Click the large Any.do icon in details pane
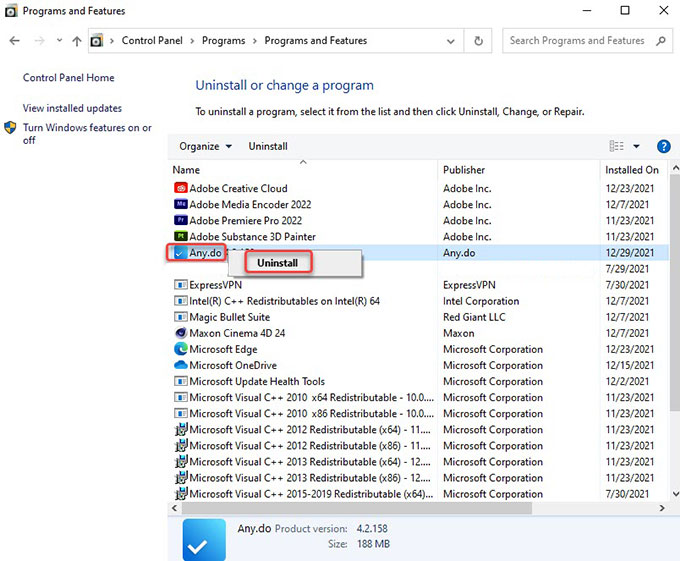This screenshot has height=561, width=680. click(204, 540)
